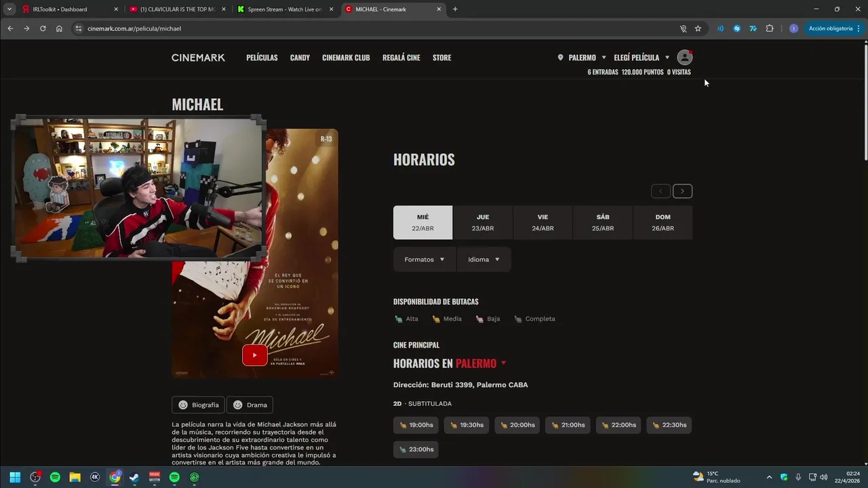
Task: Open the user account avatar icon
Action: [x=685, y=58]
